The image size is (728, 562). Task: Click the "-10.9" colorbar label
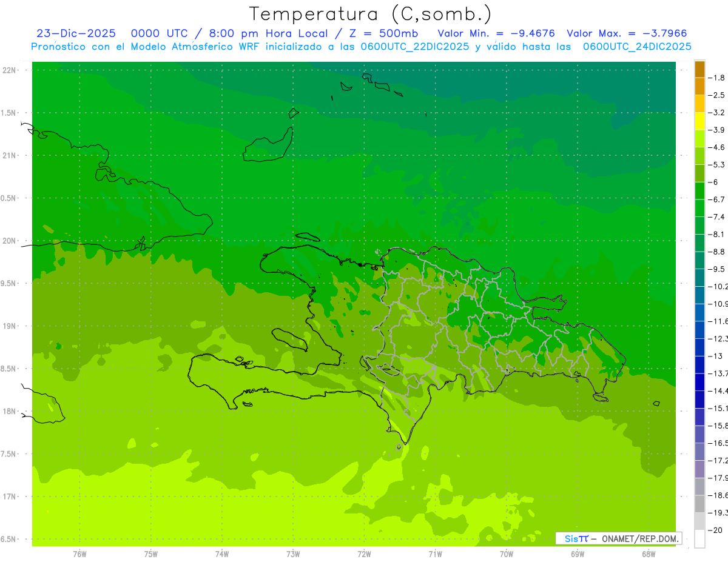pyautogui.click(x=718, y=304)
